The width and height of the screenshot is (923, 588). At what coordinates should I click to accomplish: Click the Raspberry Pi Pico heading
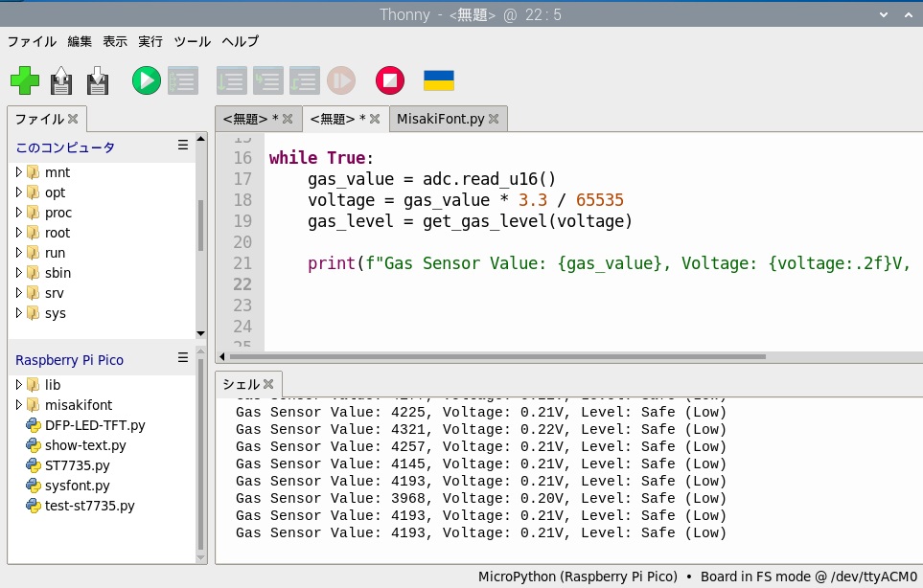click(69, 360)
